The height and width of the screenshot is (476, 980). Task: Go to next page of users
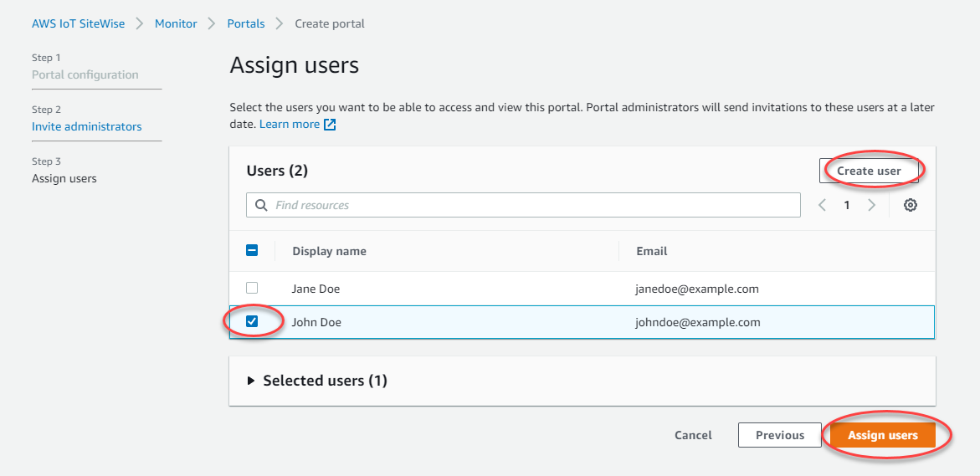click(x=872, y=206)
